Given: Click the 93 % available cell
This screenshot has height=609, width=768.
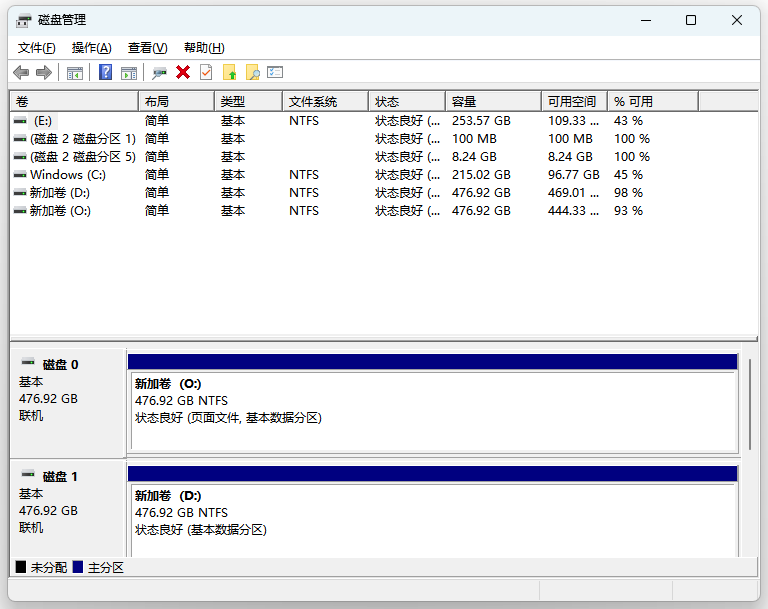Looking at the screenshot, I should [x=628, y=211].
